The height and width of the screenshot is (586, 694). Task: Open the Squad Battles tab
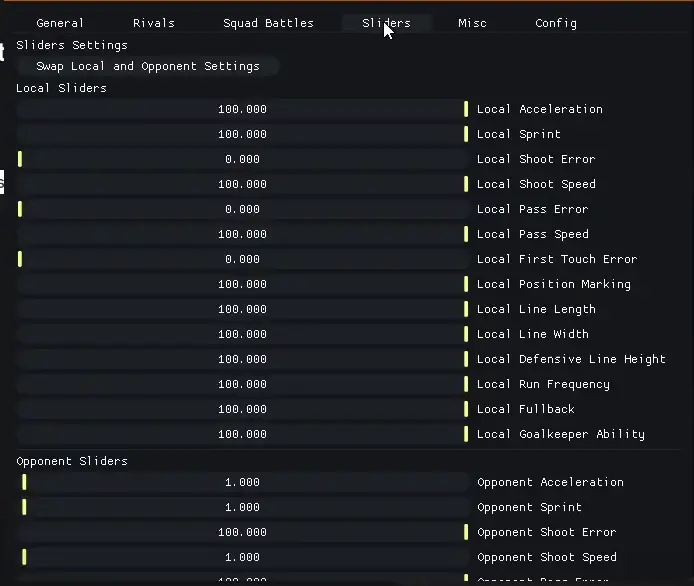pos(268,23)
